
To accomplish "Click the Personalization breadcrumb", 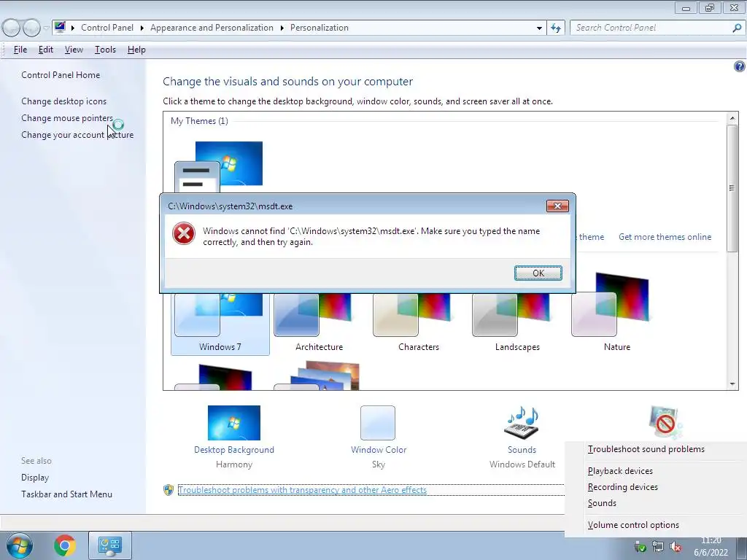I will [320, 28].
